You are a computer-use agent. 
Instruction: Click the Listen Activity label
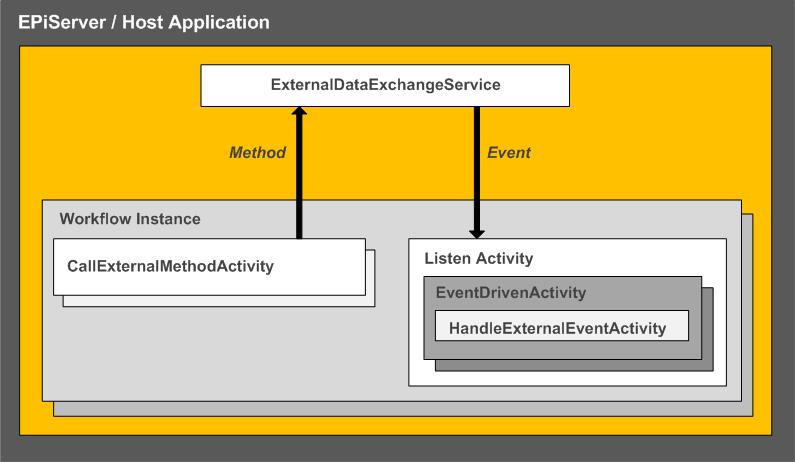click(479, 259)
